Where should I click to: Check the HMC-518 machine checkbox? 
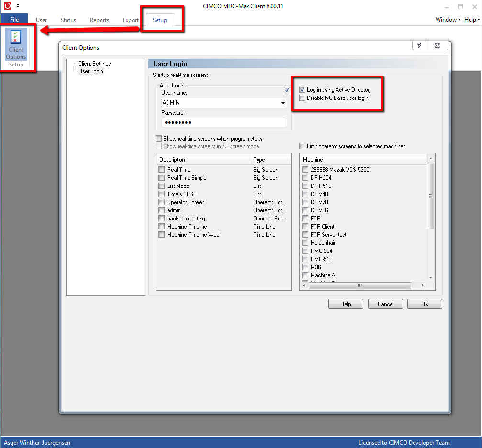click(305, 259)
